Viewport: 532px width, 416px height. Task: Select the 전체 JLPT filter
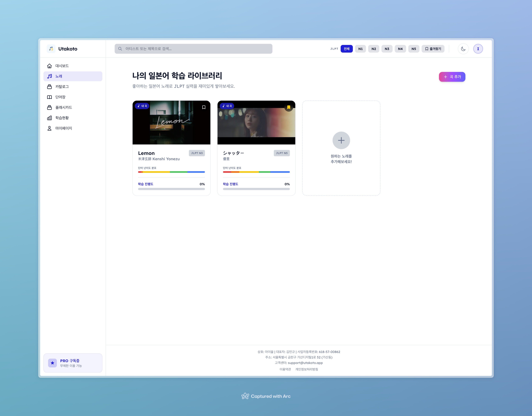pyautogui.click(x=346, y=49)
